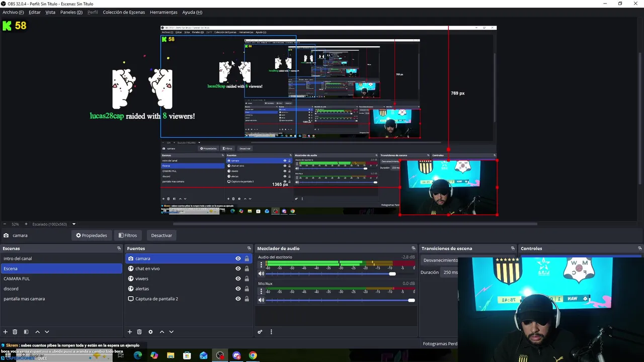The height and width of the screenshot is (362, 644).
Task: Toggle lock on camara source
Action: 247,258
